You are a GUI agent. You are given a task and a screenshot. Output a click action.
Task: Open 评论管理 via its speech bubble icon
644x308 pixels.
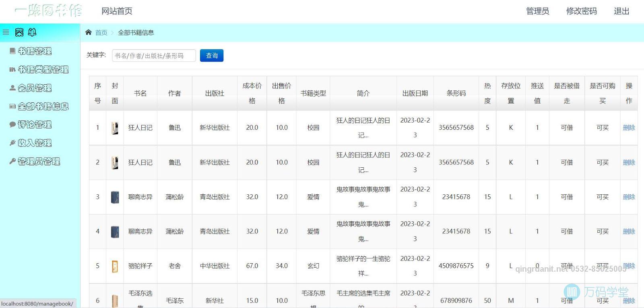coord(12,125)
